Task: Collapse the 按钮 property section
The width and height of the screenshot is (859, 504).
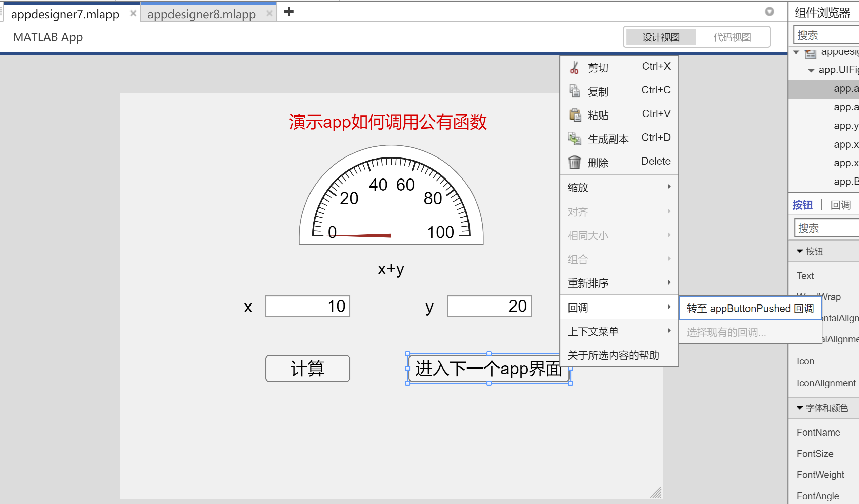Action: (799, 251)
